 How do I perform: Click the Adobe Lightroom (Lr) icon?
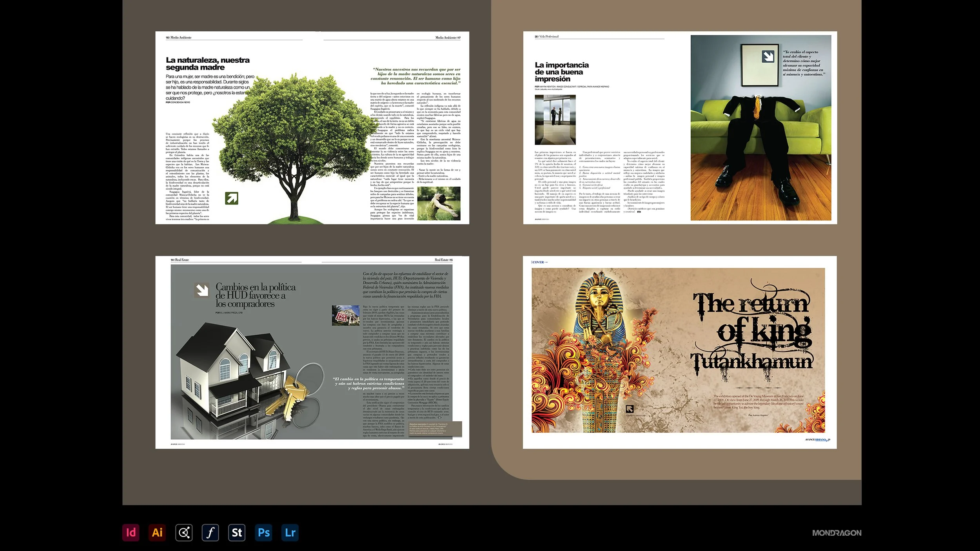[x=290, y=533]
